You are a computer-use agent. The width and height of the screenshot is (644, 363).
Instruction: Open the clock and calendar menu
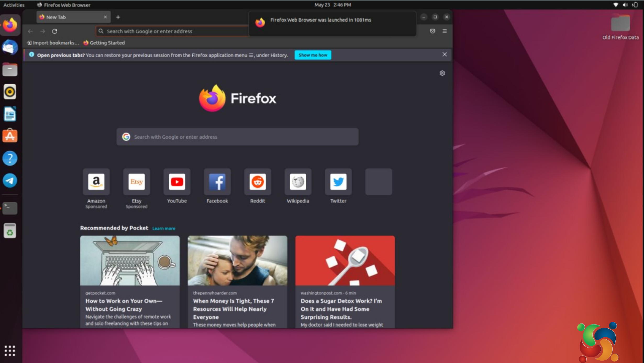click(332, 5)
